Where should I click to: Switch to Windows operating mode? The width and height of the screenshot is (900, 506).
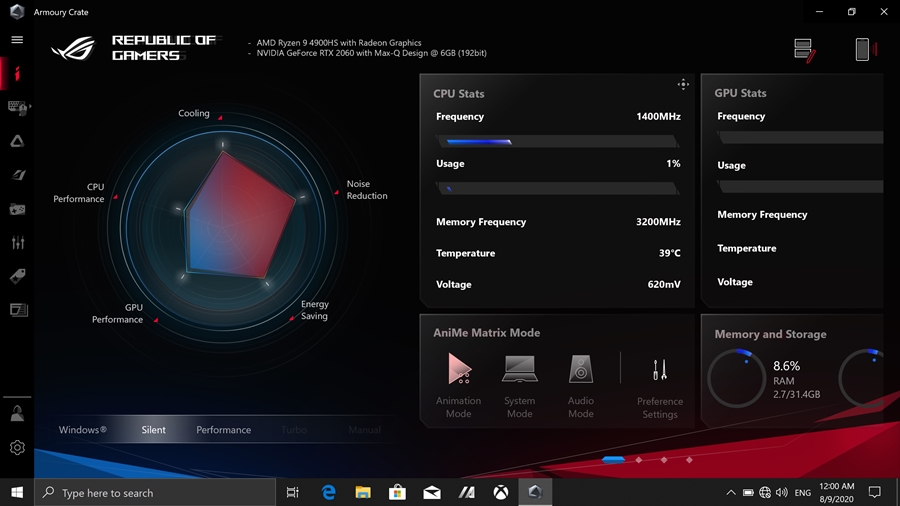pos(83,430)
